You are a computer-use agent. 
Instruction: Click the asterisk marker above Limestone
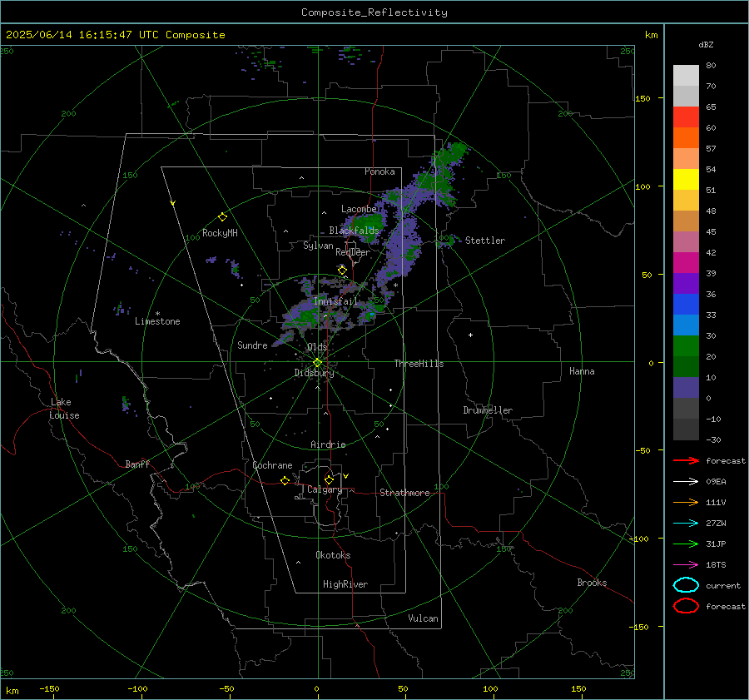[x=157, y=314]
